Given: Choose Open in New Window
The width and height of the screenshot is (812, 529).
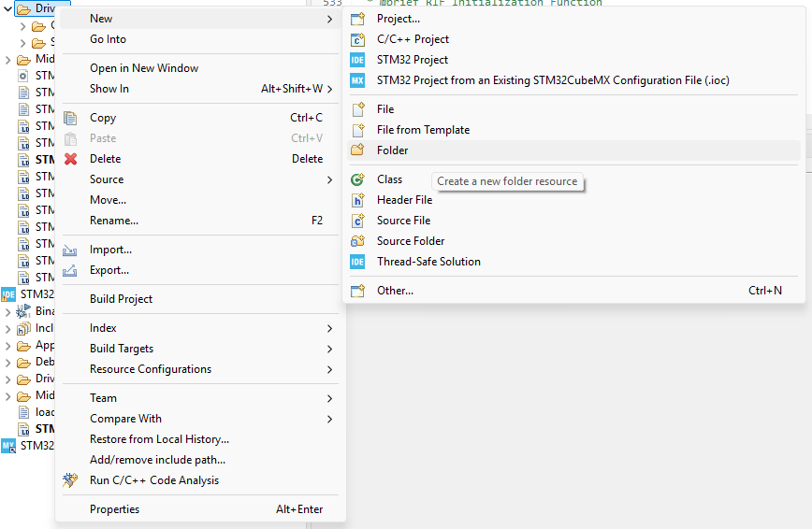Looking at the screenshot, I should pyautogui.click(x=200, y=68).
